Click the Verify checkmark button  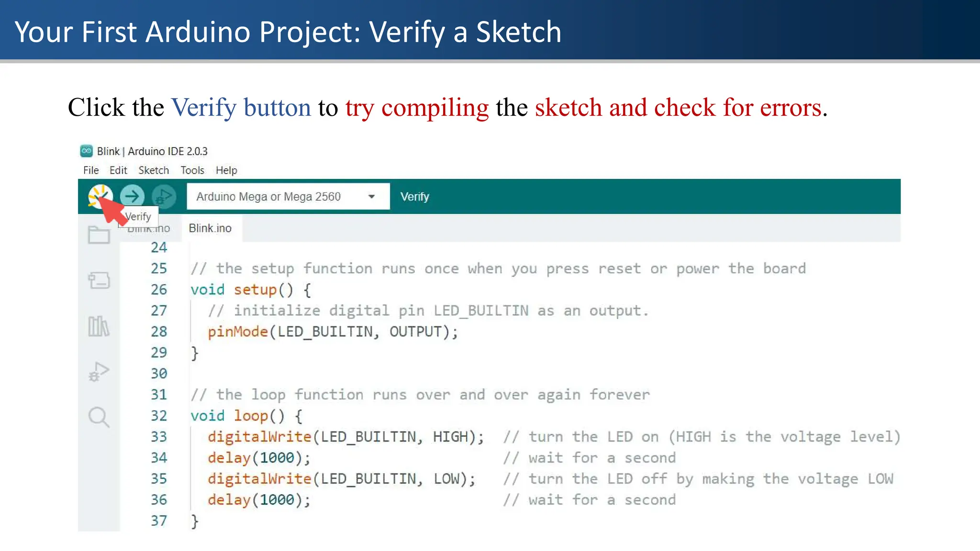tap(100, 196)
